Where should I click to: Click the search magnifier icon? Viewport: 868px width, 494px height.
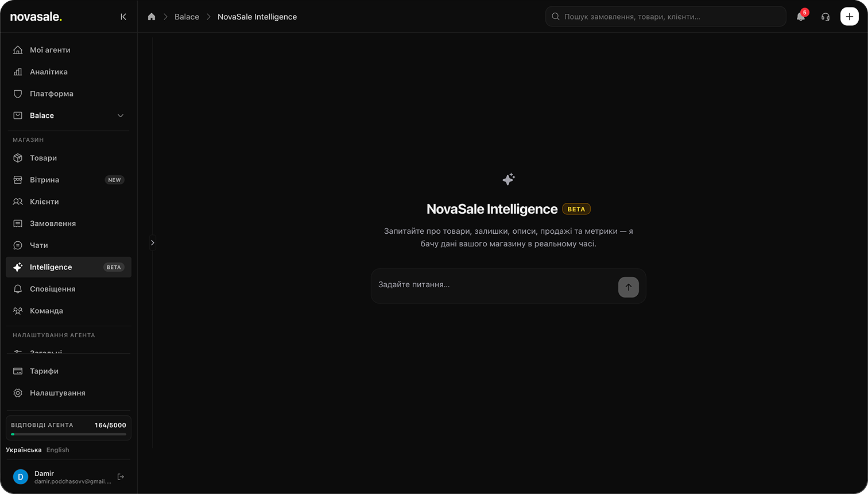pyautogui.click(x=556, y=17)
